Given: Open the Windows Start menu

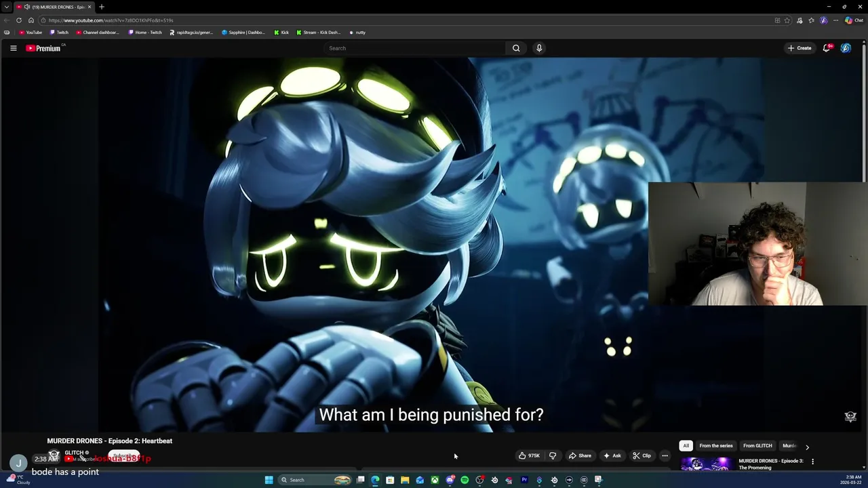Looking at the screenshot, I should click(269, 480).
